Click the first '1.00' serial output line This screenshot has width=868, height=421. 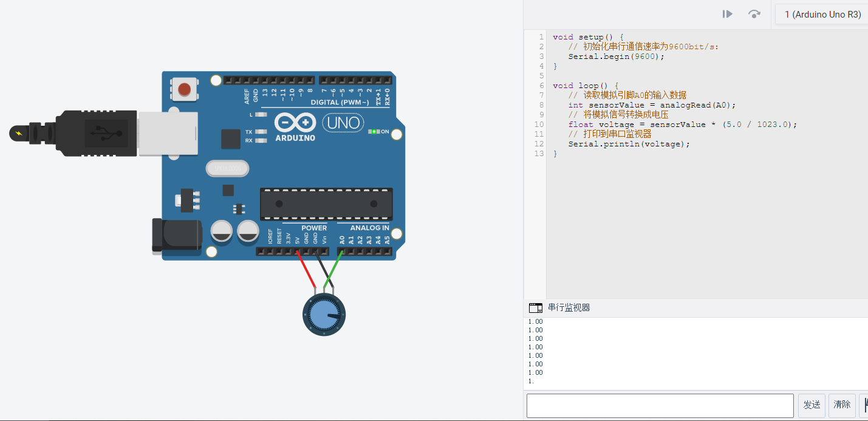click(x=535, y=321)
